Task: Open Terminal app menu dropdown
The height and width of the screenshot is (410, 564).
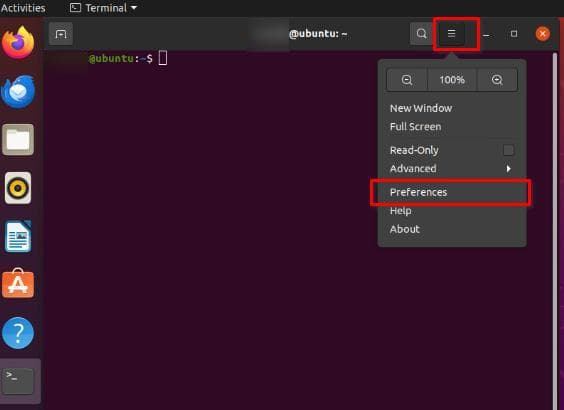Action: tap(103, 8)
